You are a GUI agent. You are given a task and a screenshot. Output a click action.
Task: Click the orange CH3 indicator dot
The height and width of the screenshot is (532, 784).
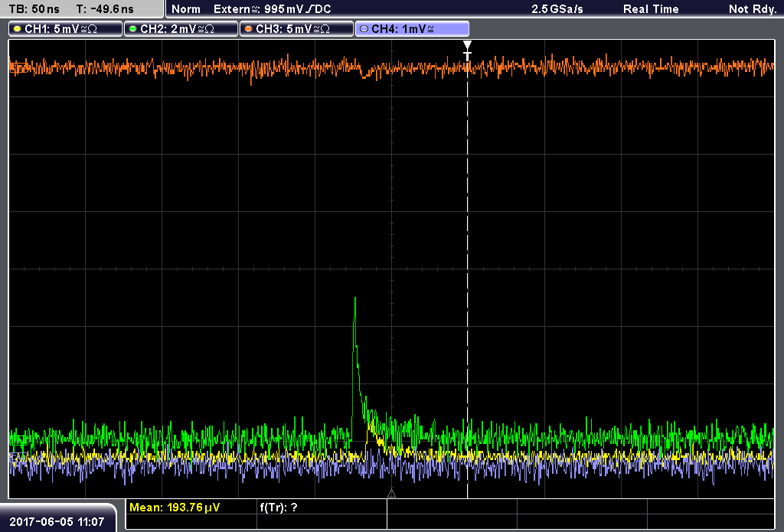click(249, 29)
